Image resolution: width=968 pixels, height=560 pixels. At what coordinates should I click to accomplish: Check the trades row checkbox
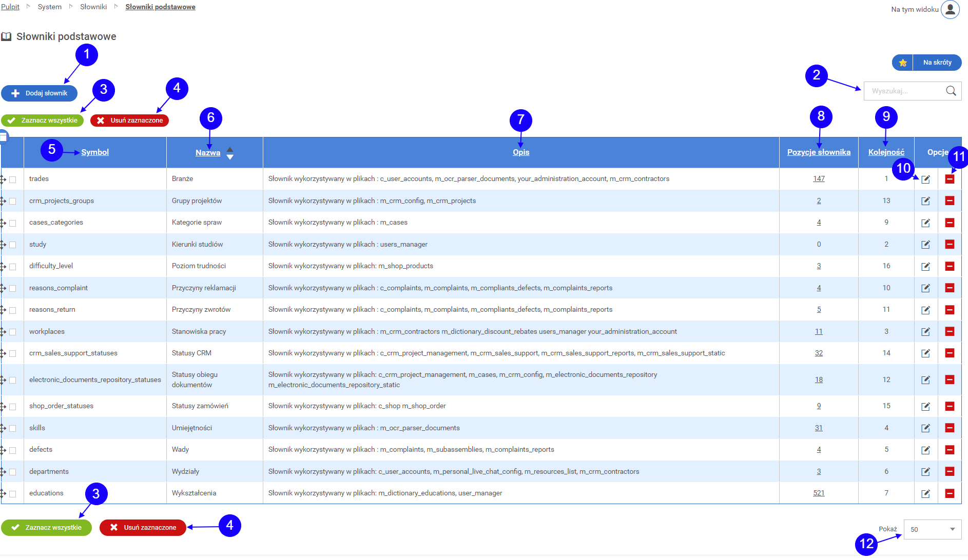pyautogui.click(x=13, y=179)
